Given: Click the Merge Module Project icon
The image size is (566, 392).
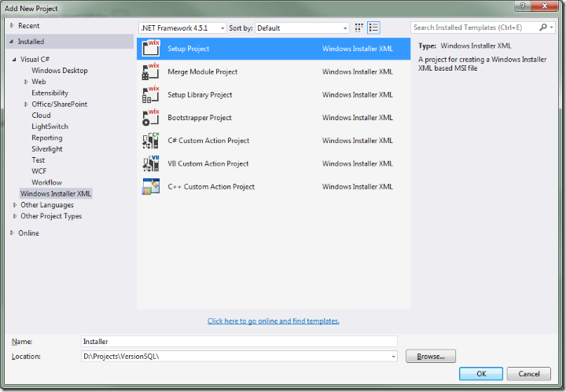Looking at the screenshot, I should (x=151, y=71).
